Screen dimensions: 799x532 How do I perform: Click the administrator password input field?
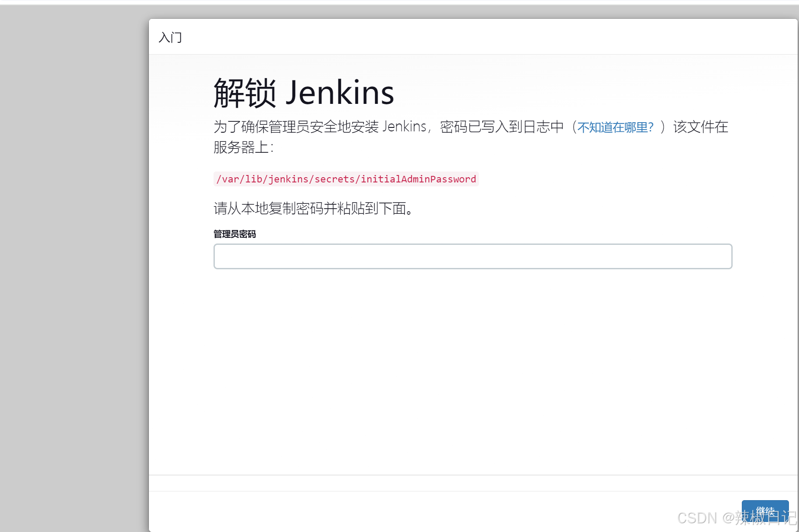472,256
